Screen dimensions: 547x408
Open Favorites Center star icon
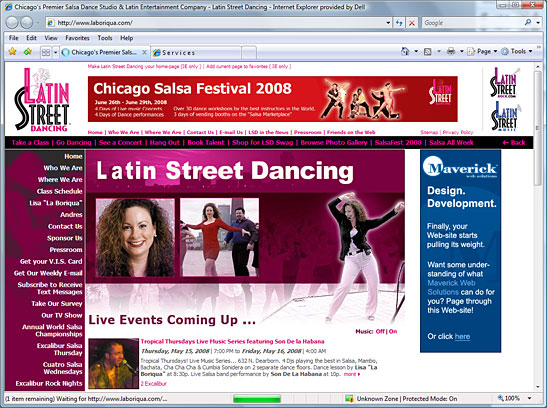(13, 52)
